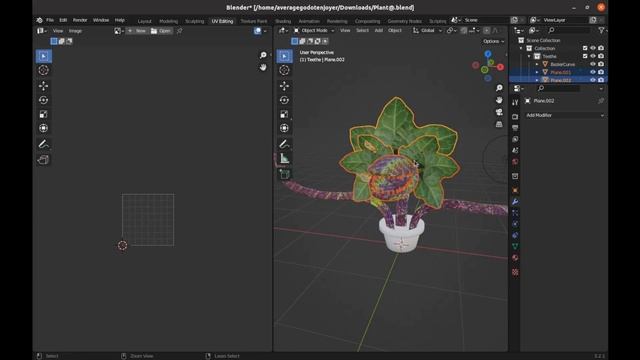Open the Render menu
Screen dimensions: 640x360
pos(80,20)
